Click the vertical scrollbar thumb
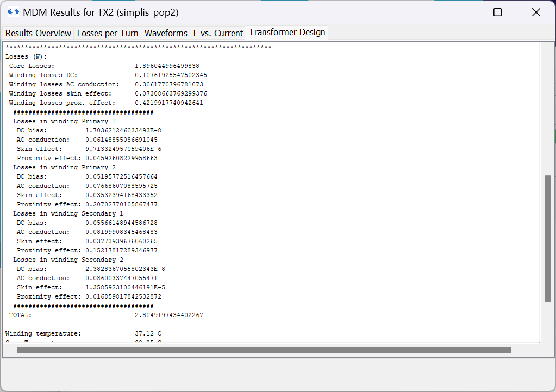 [x=547, y=239]
